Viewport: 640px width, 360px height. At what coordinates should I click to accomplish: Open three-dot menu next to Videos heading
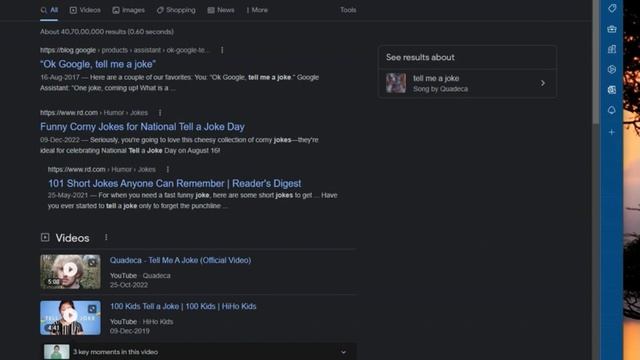[x=106, y=238]
